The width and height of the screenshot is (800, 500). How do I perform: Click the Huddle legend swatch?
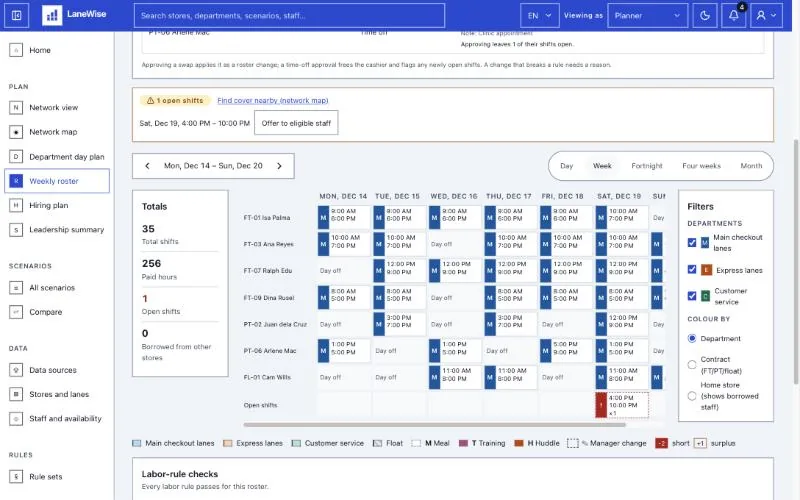[x=519, y=443]
